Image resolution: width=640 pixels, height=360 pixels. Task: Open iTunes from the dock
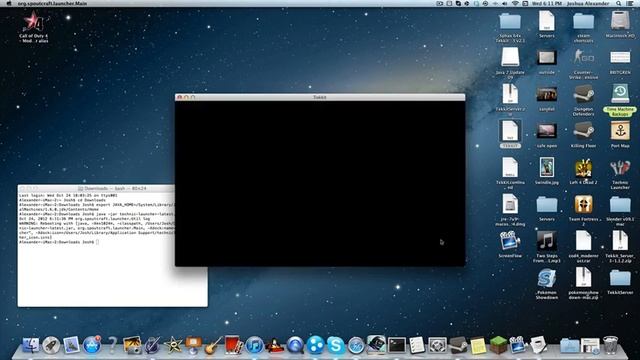[x=254, y=345]
